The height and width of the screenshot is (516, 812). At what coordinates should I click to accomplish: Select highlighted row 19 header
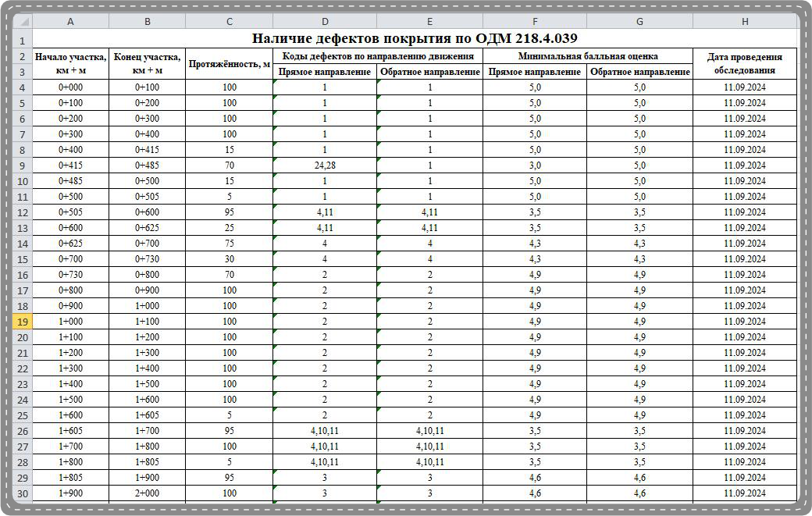[23, 322]
